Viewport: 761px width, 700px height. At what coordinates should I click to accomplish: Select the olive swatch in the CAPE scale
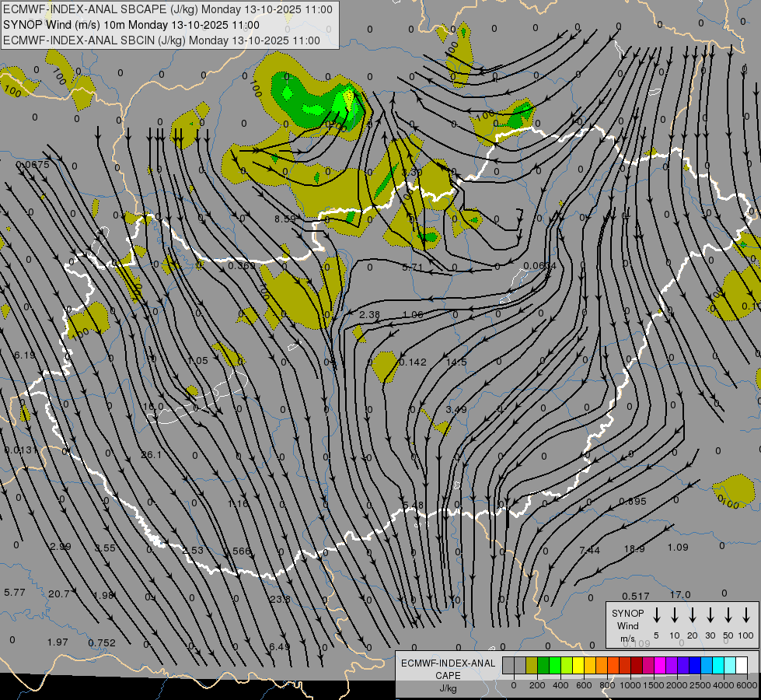point(532,665)
